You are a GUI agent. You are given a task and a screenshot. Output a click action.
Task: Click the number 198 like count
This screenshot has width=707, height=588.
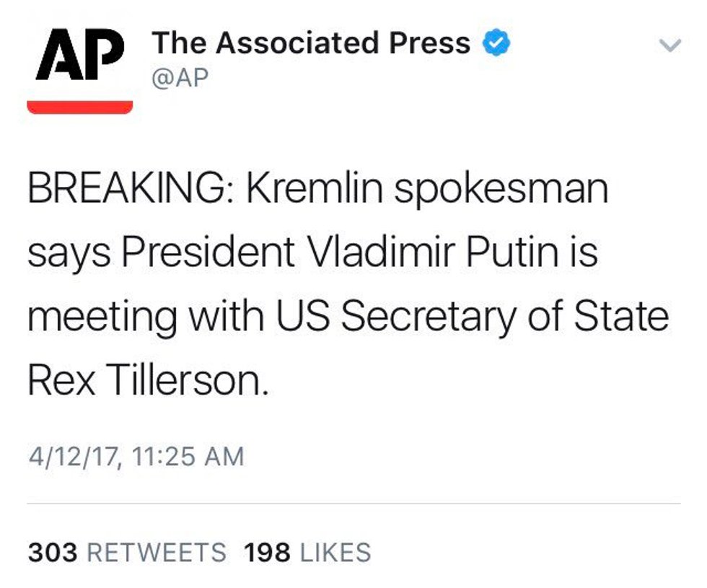[x=267, y=553]
